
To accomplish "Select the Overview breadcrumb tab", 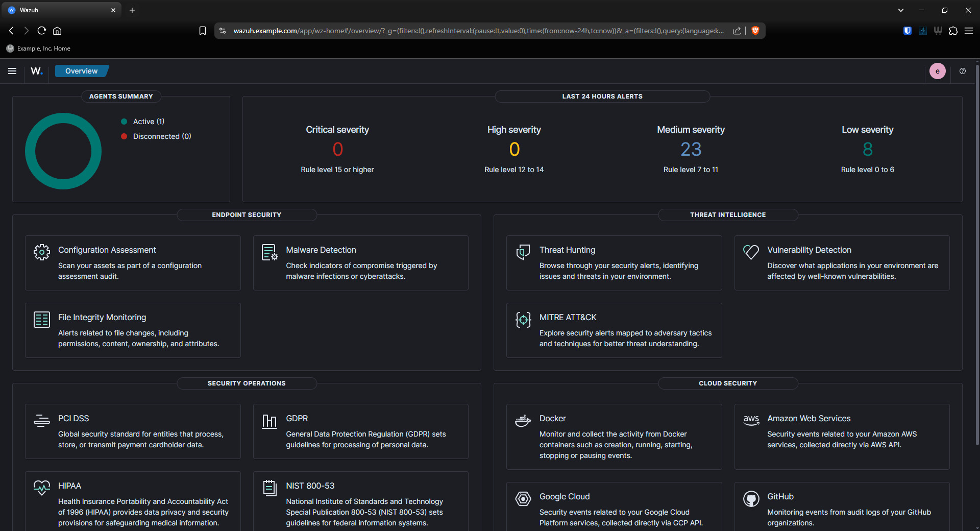I will click(81, 71).
